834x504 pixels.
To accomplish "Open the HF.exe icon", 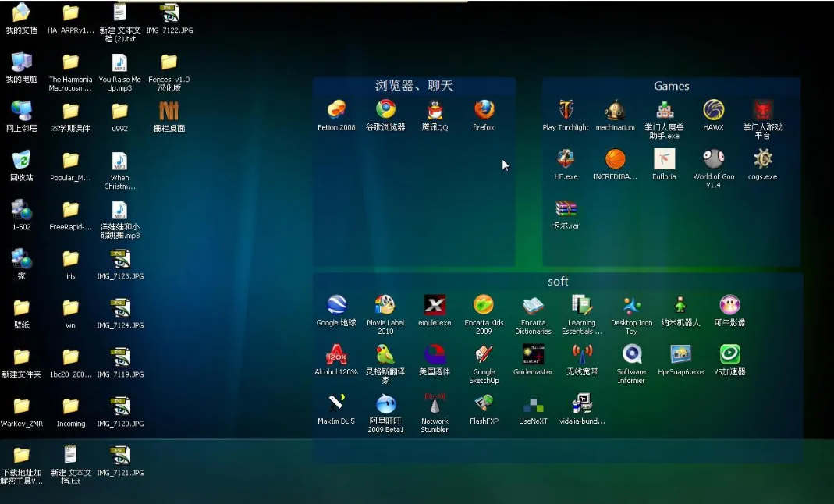I will (x=566, y=159).
